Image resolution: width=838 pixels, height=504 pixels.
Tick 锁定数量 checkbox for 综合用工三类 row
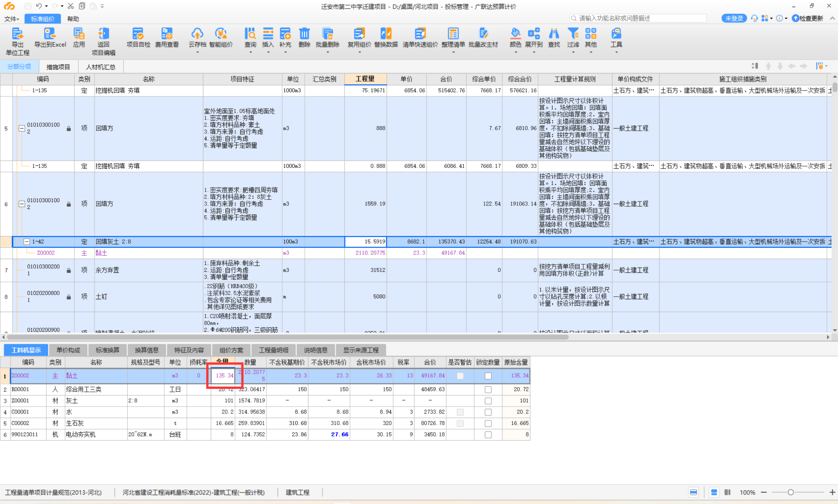tap(488, 390)
